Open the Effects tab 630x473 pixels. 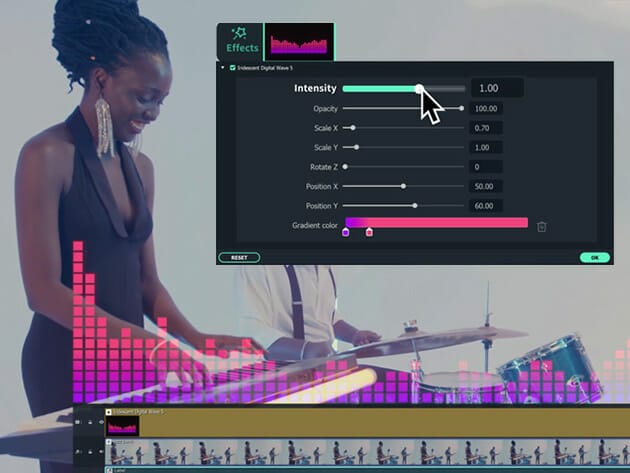[240, 41]
